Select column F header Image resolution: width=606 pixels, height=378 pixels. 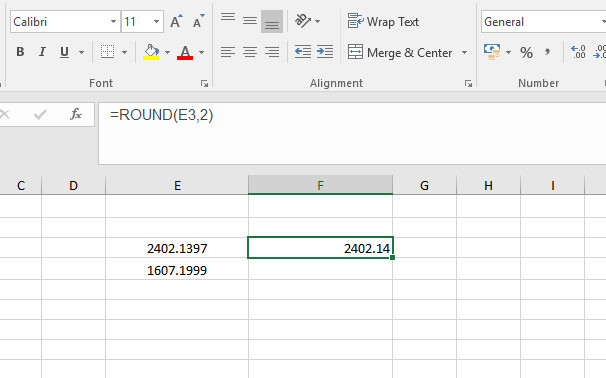point(320,185)
